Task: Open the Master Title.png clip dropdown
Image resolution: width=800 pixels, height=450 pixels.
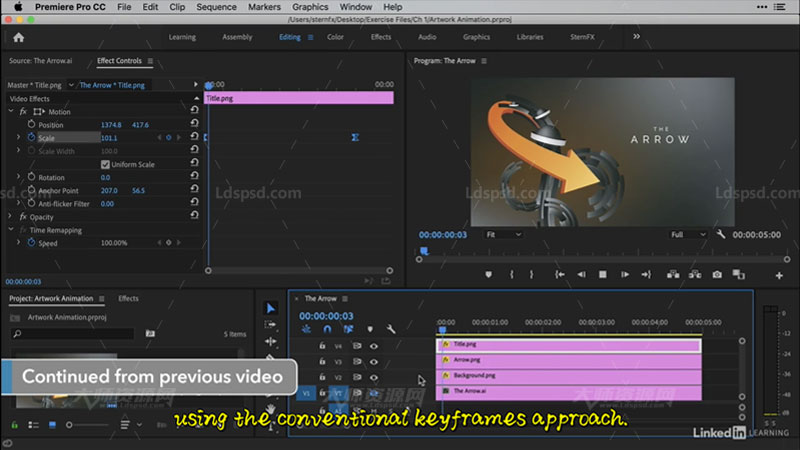Action: (x=71, y=85)
